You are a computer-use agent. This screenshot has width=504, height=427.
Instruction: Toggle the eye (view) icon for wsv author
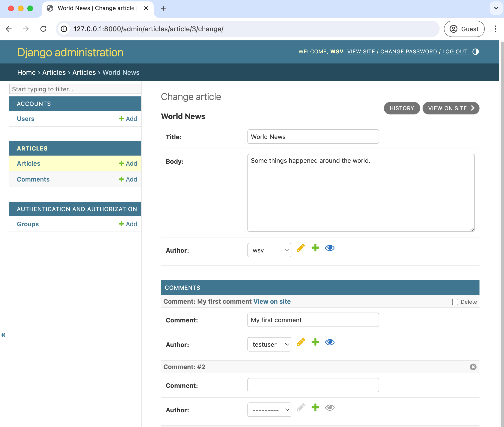[329, 248]
